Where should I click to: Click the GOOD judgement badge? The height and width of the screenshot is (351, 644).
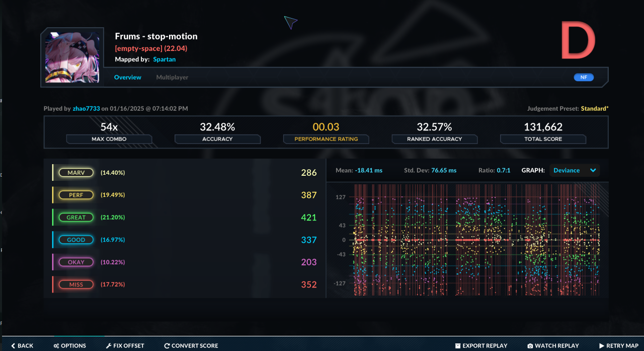pos(76,240)
